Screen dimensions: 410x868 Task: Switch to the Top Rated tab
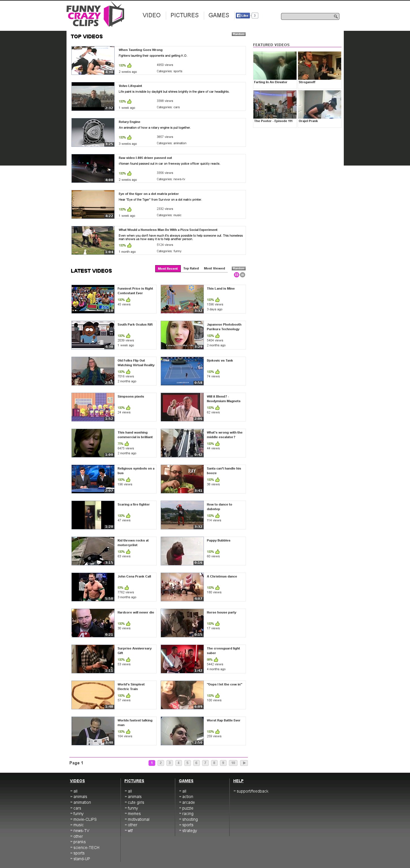[x=191, y=269]
